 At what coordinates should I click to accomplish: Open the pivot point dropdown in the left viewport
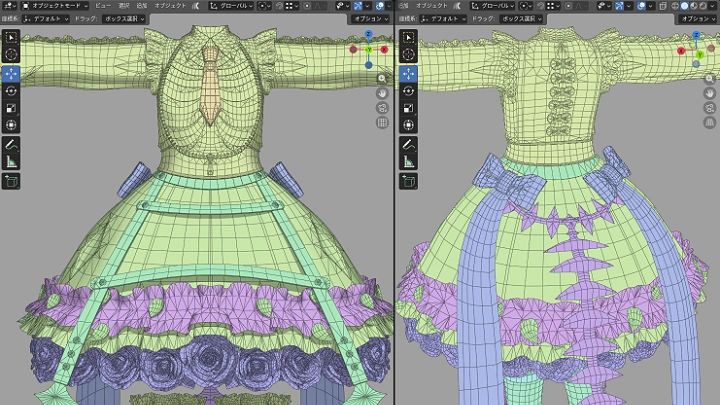point(264,6)
